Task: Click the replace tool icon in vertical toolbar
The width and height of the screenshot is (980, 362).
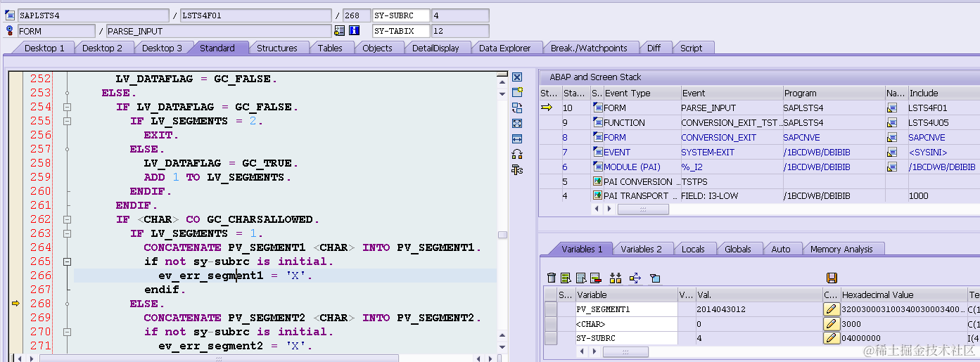Action: click(x=517, y=108)
